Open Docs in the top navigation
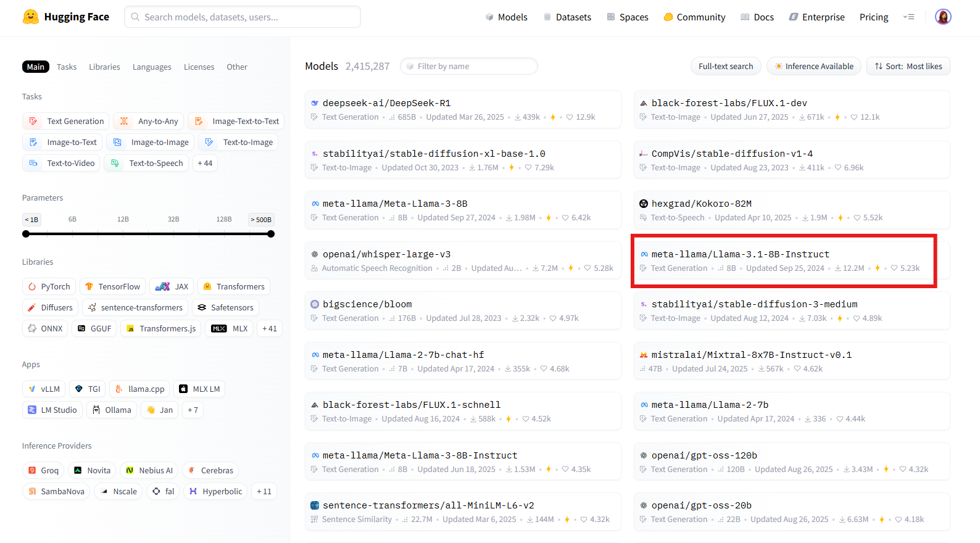The height and width of the screenshot is (543, 980). tap(757, 17)
